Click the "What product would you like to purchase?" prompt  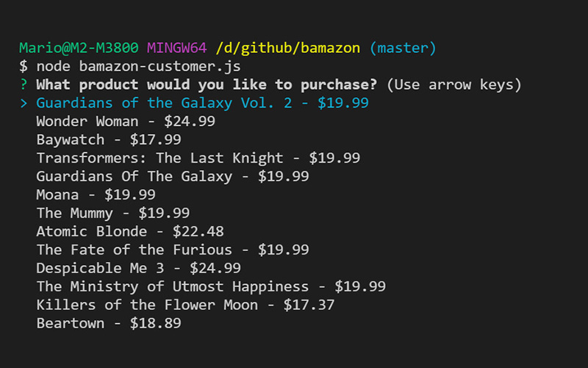point(207,85)
